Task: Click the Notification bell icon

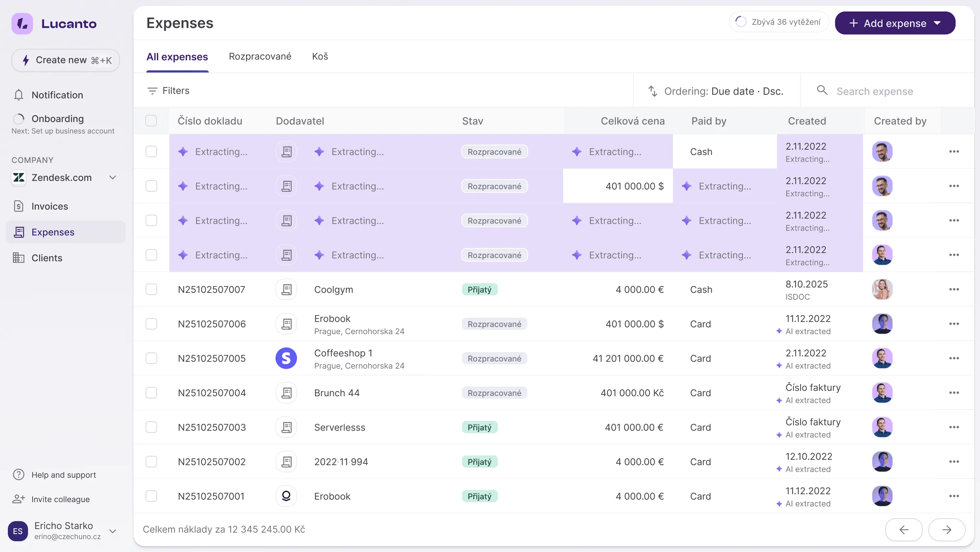Action: coord(18,95)
